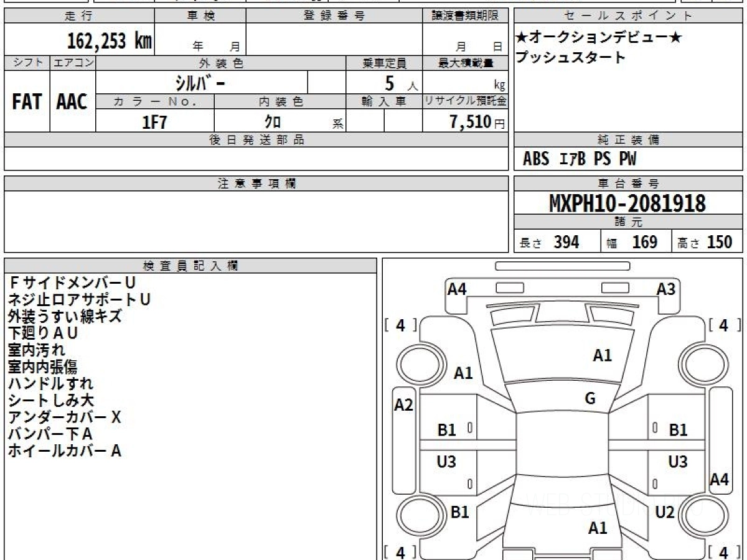
Task: Select inspector note 室内内張傷
Action: pyautogui.click(x=43, y=366)
